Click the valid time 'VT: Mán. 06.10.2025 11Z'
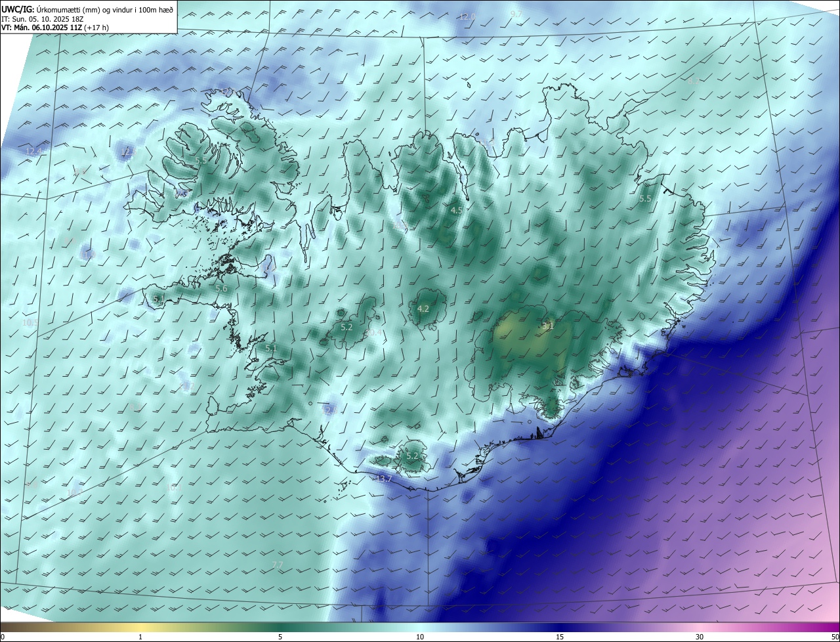This screenshot has width=840, height=642. click(41, 28)
